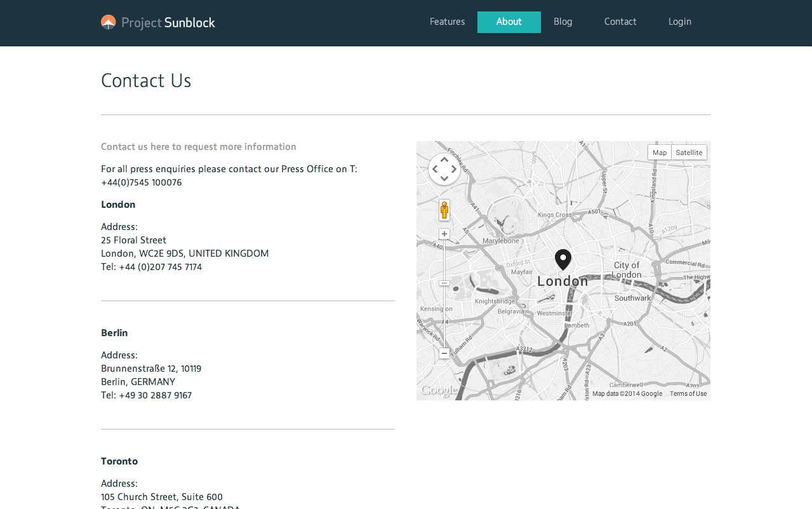
Task: Click the Berlin office heading
Action: coord(114,333)
